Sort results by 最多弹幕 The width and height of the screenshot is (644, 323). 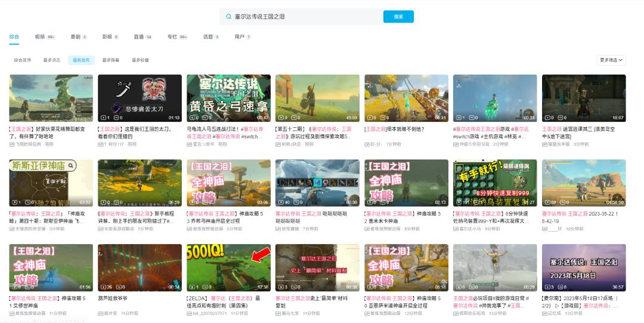pyautogui.click(x=111, y=60)
